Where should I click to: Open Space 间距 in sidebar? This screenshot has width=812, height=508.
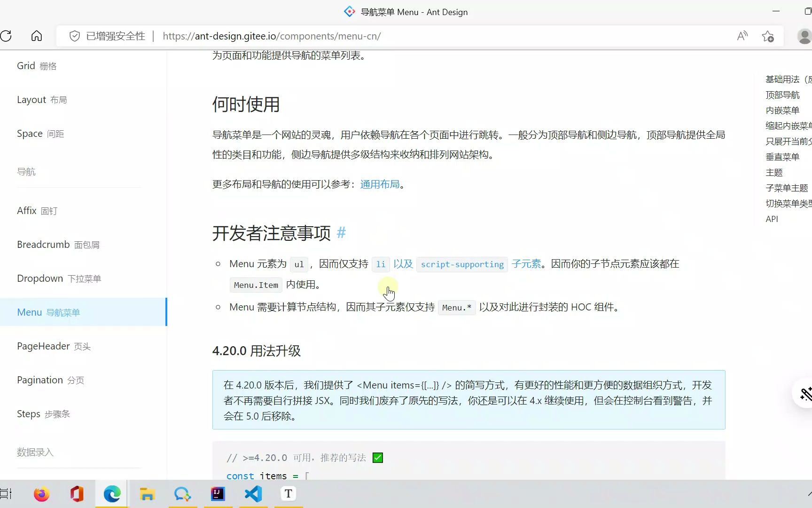click(40, 134)
